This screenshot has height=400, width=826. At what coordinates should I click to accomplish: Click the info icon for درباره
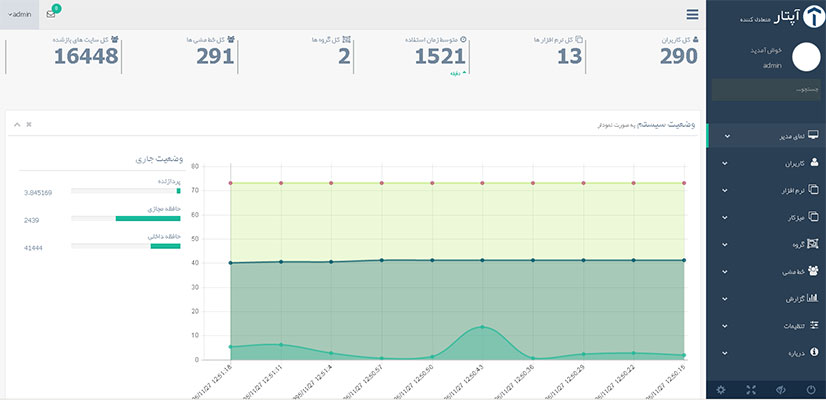pos(814,352)
